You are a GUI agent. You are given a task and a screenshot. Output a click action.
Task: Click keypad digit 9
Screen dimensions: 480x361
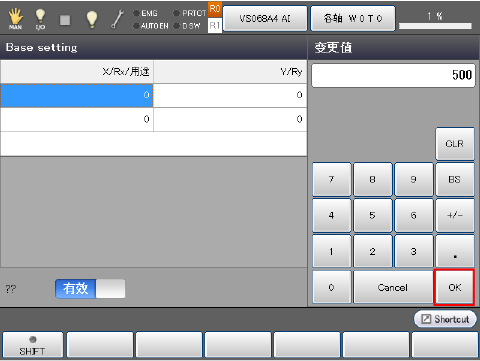tap(414, 179)
